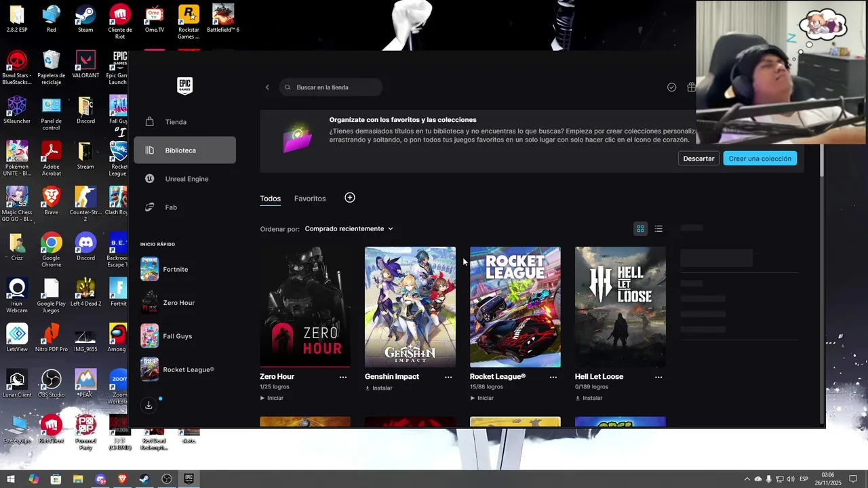This screenshot has height=488, width=868.
Task: Select Cliente de Riot desktop icon
Action: click(120, 22)
